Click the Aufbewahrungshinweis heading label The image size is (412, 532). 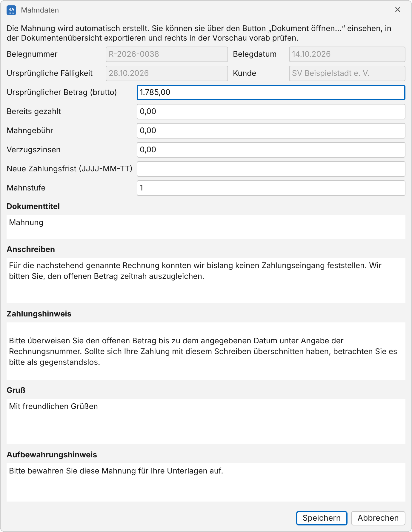[x=52, y=455]
